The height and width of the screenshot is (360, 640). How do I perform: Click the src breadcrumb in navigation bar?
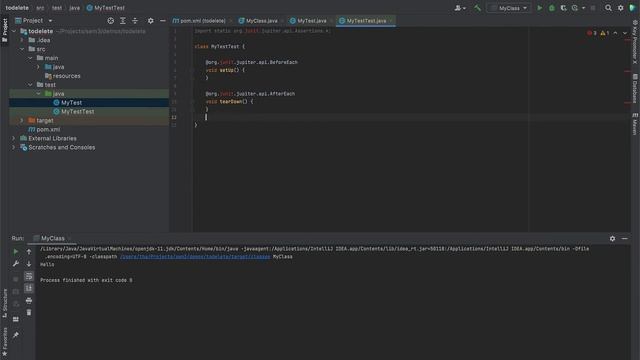click(40, 8)
